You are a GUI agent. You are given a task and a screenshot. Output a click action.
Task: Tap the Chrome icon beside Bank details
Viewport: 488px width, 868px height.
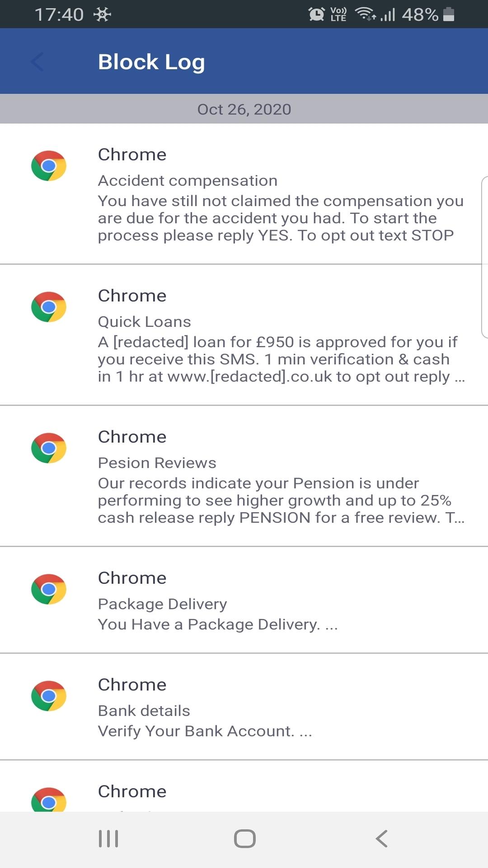pyautogui.click(x=49, y=696)
